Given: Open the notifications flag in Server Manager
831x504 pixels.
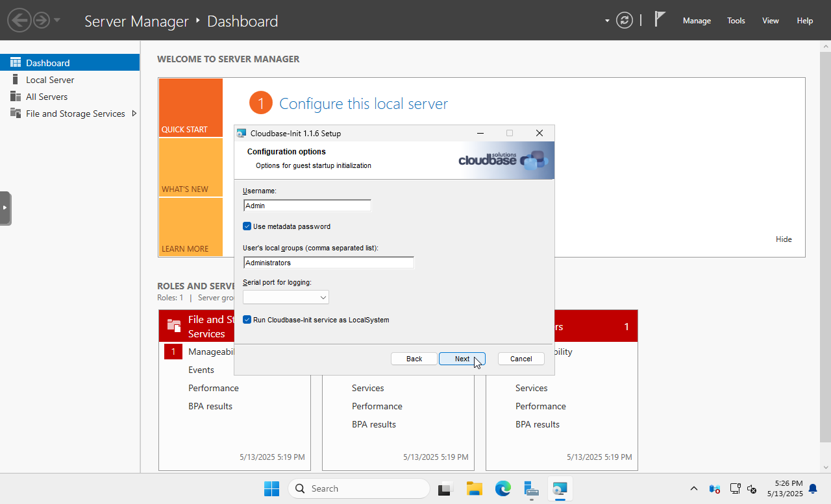Looking at the screenshot, I should 658,19.
